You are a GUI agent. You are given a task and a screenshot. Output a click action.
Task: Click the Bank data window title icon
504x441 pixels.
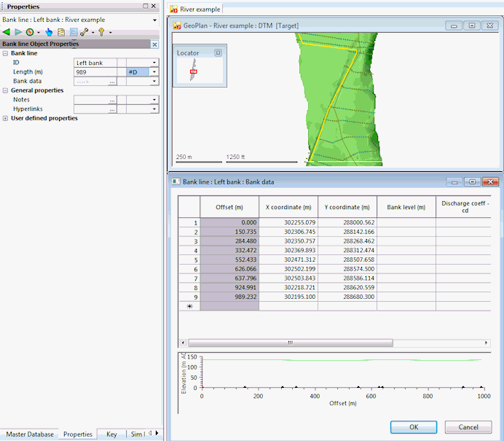(176, 182)
